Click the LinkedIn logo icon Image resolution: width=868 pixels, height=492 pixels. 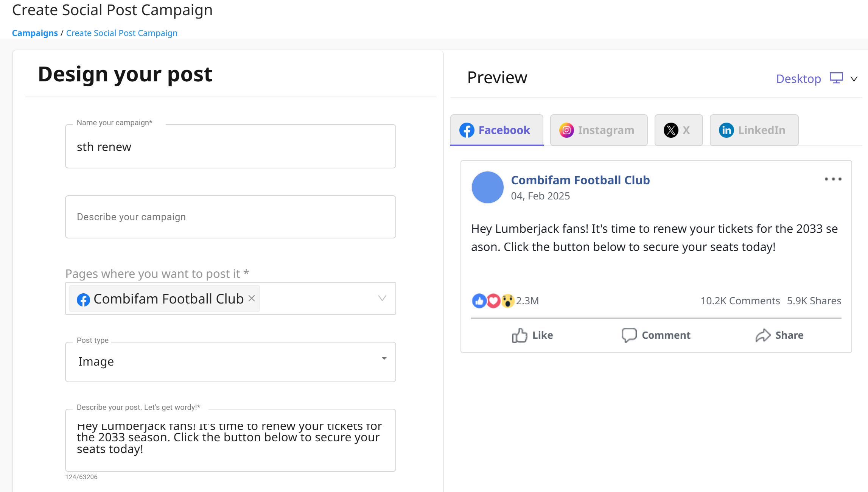(726, 130)
